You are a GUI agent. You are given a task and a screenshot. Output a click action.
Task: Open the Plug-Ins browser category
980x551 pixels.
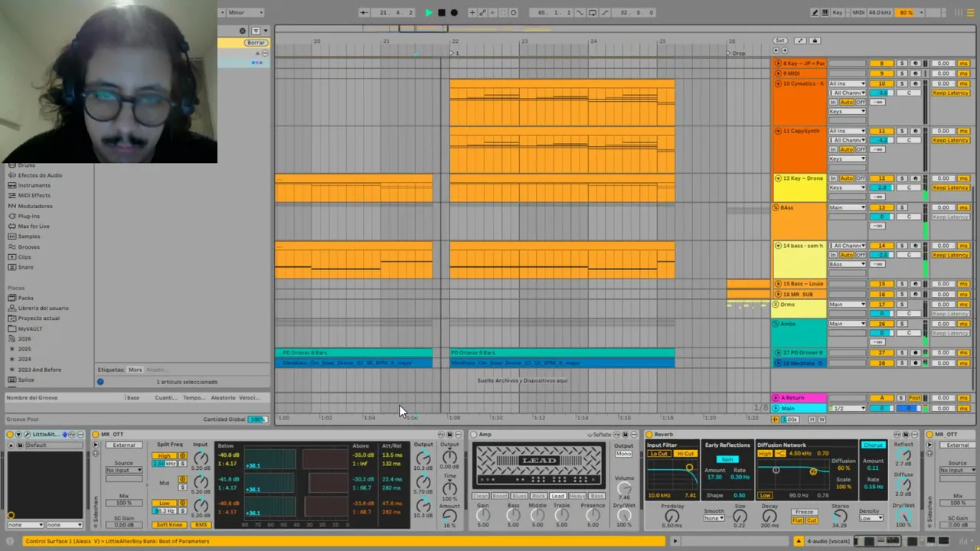(x=29, y=216)
